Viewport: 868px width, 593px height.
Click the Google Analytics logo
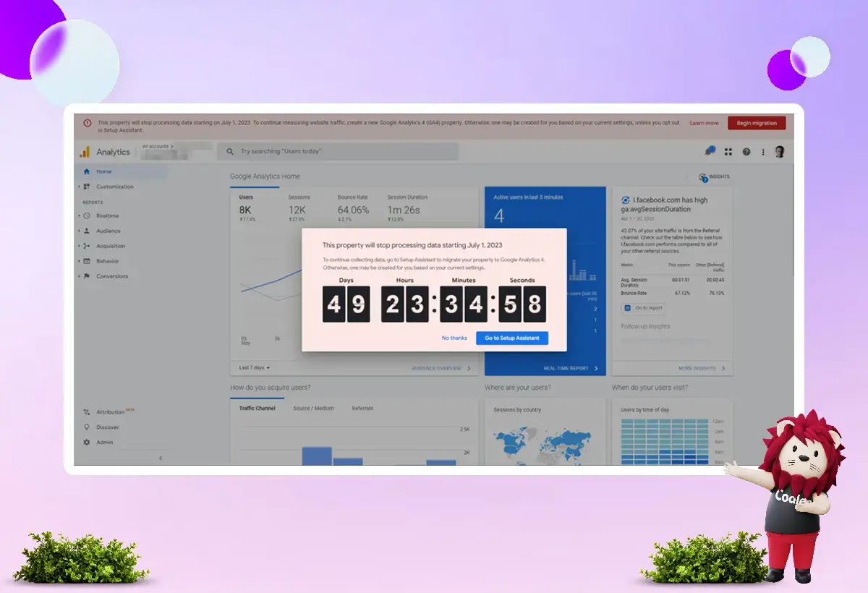point(85,152)
